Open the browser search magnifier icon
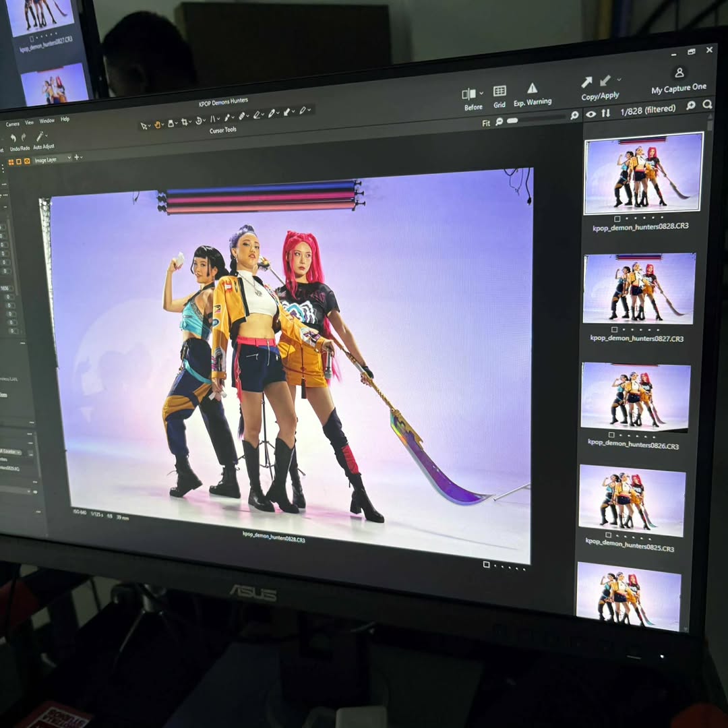Image resolution: width=728 pixels, height=728 pixels. 707,104
